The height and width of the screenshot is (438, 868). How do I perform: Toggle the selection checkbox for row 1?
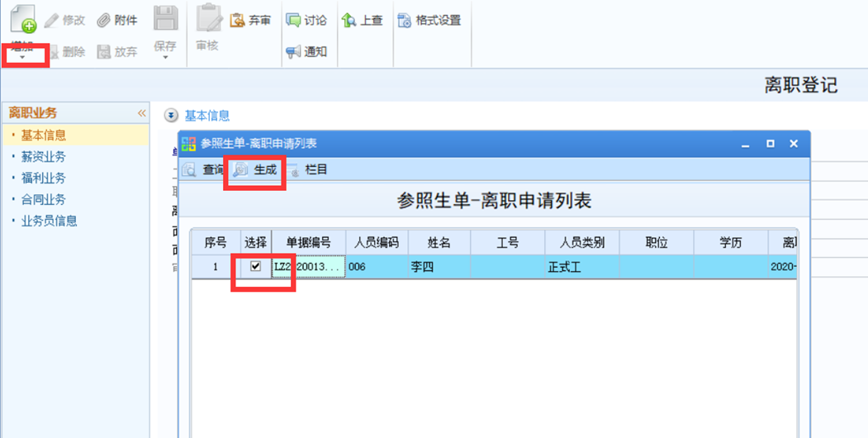[255, 266]
